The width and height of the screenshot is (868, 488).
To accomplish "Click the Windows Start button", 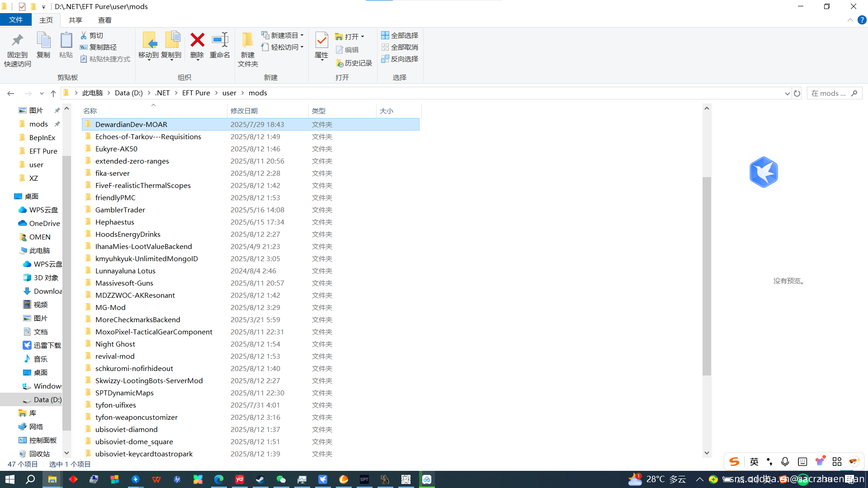I will 10,479.
